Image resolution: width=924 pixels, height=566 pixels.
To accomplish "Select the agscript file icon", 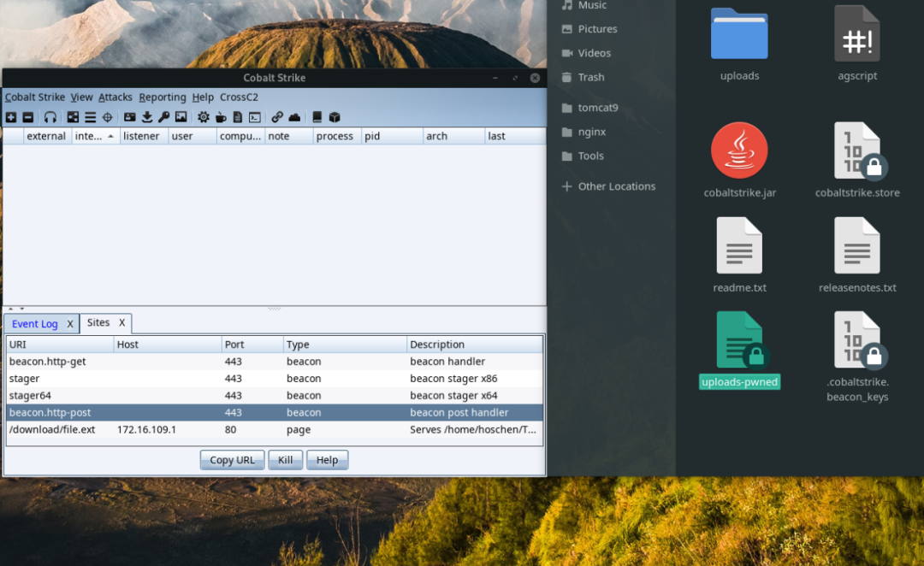I will click(x=856, y=34).
